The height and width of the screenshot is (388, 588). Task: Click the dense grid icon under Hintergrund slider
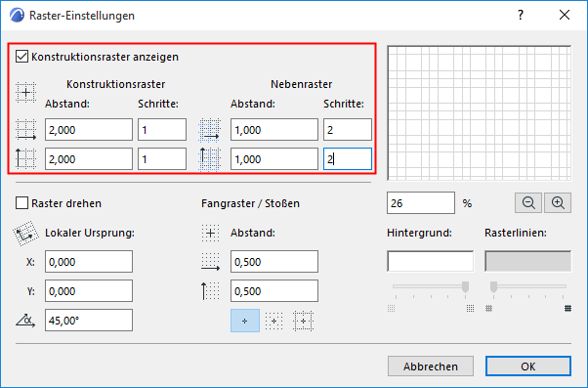point(470,309)
